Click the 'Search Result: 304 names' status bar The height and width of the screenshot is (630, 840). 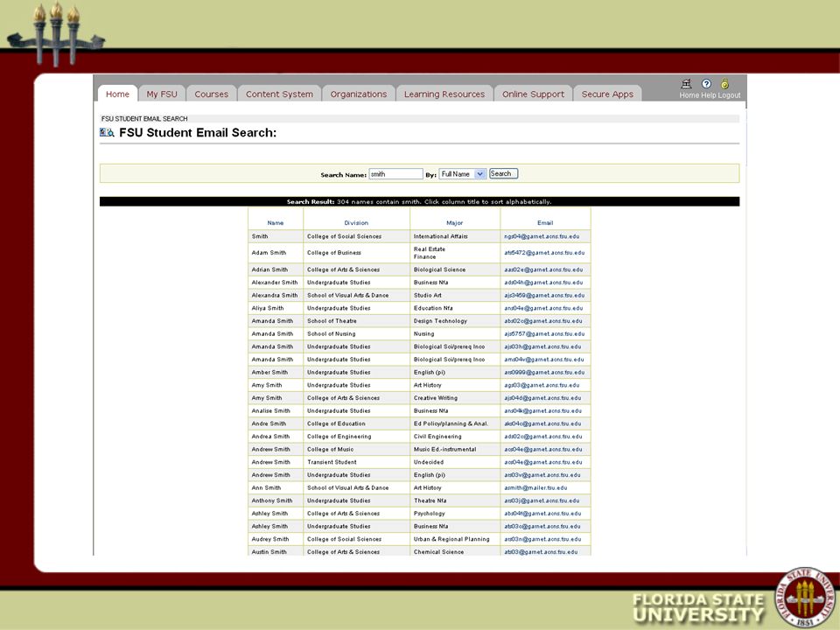(419, 202)
